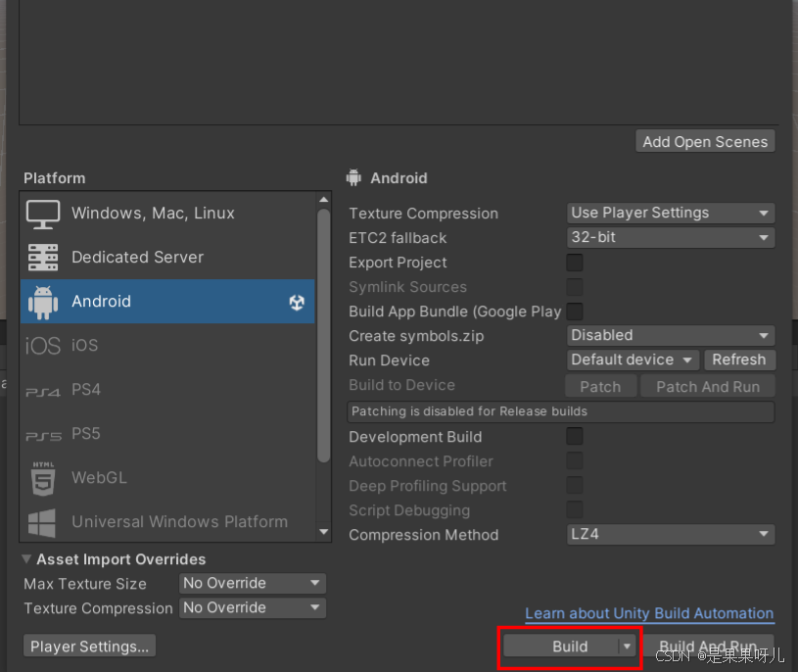Click the iOS platform logo icon
Image resolution: width=798 pixels, height=672 pixels.
point(43,346)
